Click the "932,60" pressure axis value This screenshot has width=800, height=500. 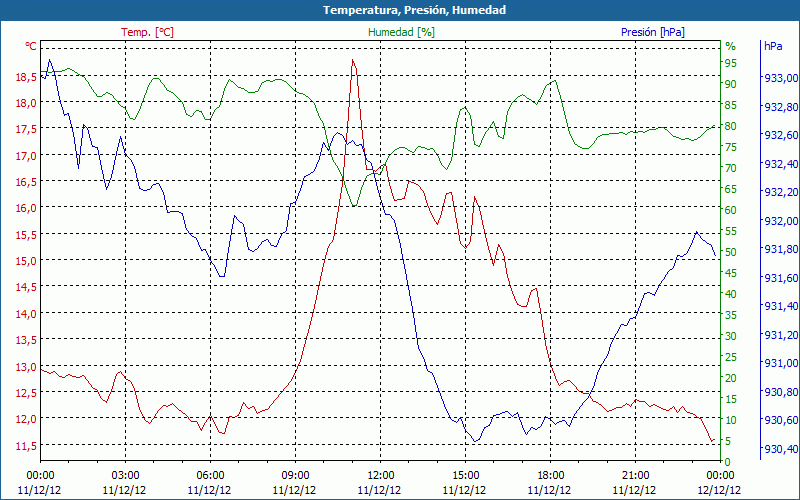(x=780, y=135)
